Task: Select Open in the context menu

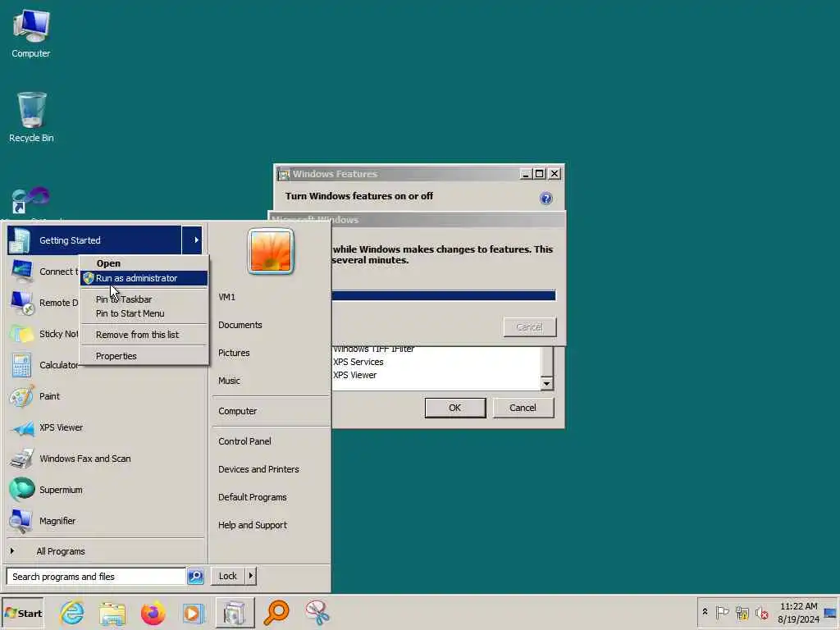Action: click(108, 263)
